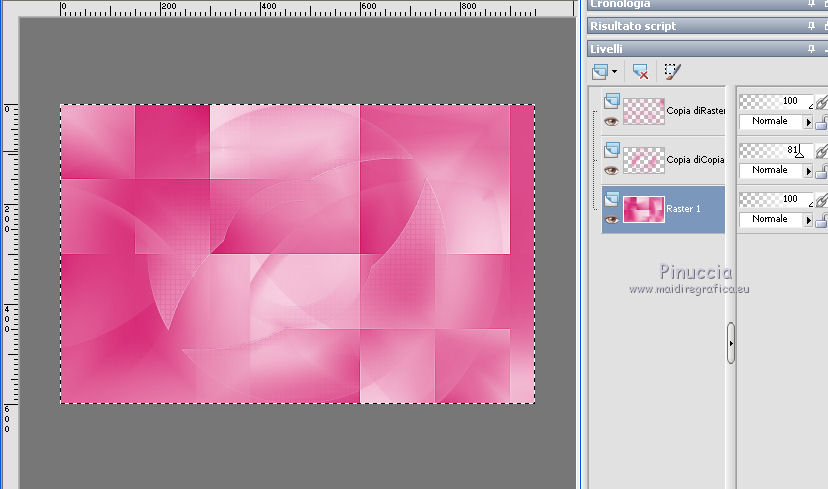Click the Cronologia panel title
The width and height of the screenshot is (828, 489).
click(x=620, y=4)
